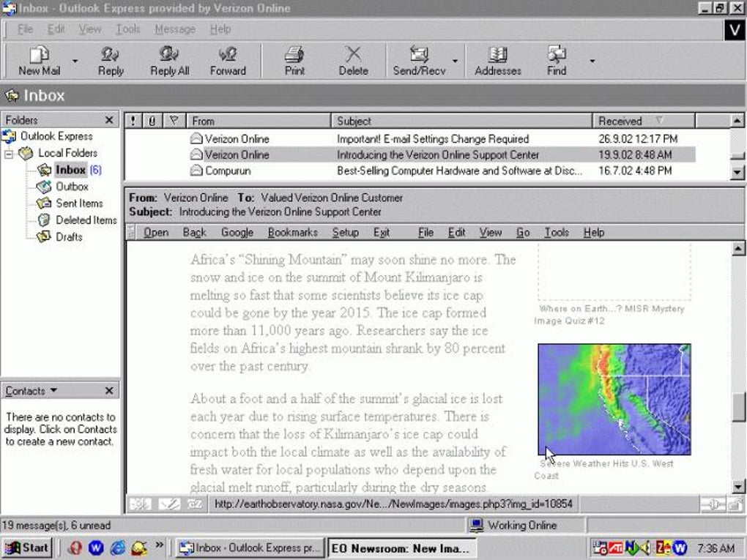This screenshot has width=747, height=560.
Task: Click preview pane scrollbar down arrow
Action: [x=738, y=487]
